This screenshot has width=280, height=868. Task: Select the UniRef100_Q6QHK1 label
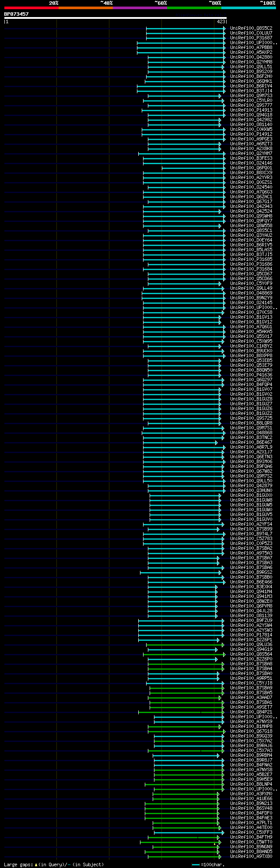pyautogui.click(x=251, y=81)
